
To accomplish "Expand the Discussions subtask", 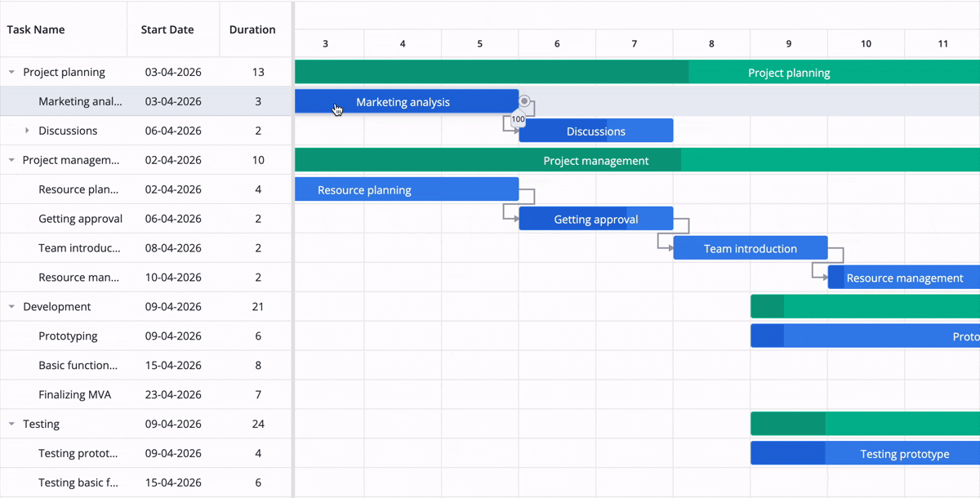I will (29, 130).
